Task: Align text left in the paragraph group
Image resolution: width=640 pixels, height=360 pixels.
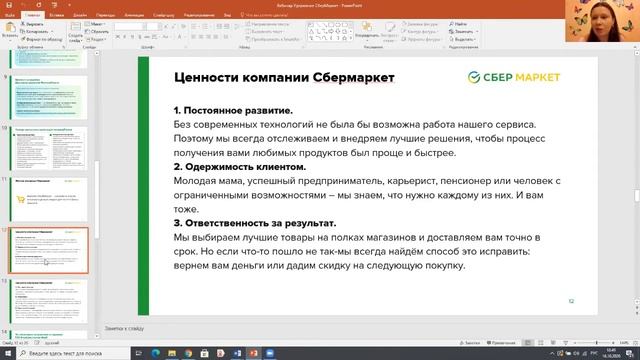Action: click(x=194, y=37)
